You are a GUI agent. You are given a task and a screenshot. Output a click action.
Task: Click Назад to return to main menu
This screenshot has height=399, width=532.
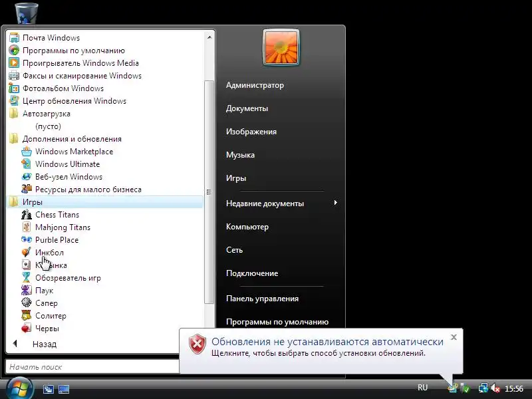coord(45,344)
